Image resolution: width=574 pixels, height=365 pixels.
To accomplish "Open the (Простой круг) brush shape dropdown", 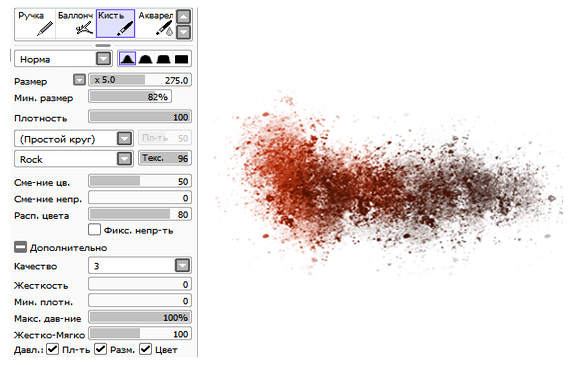I will [x=124, y=139].
